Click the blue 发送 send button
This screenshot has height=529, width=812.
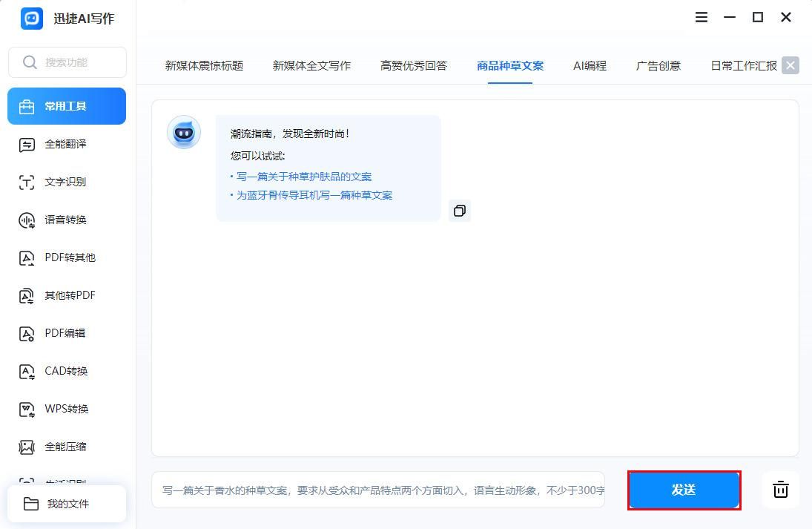pos(684,490)
